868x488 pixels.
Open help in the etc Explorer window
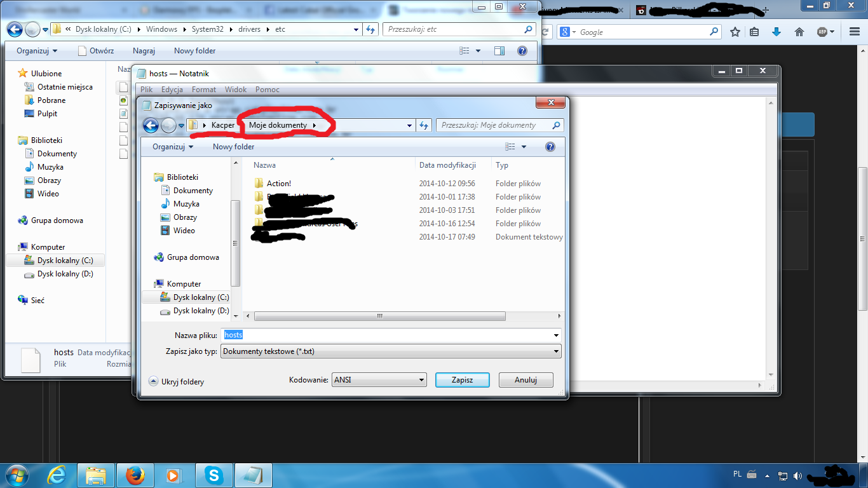(522, 51)
